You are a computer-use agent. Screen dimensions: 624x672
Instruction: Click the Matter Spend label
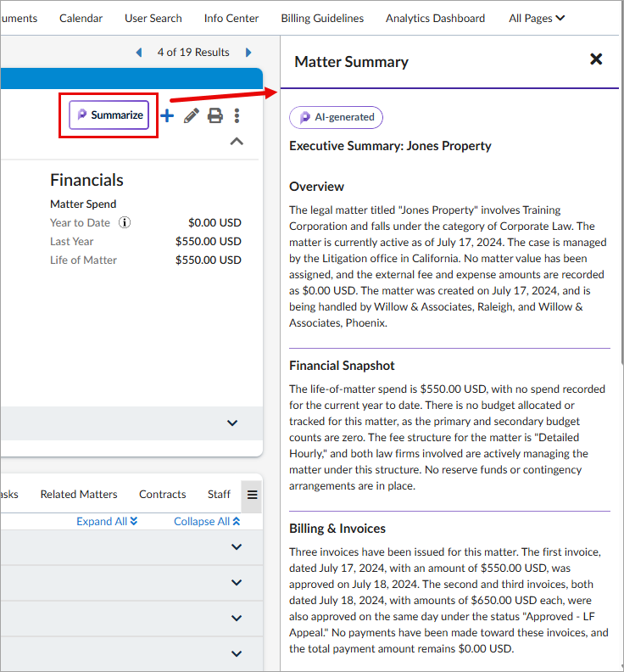click(83, 204)
